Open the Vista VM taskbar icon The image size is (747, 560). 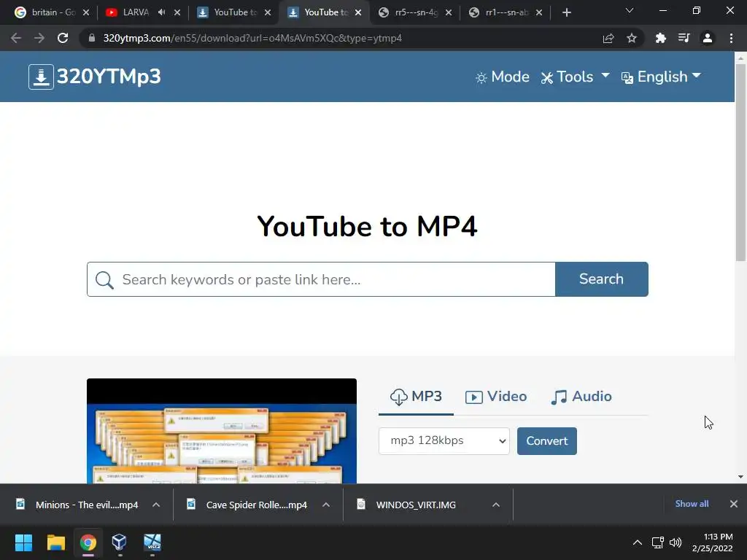tap(152, 542)
